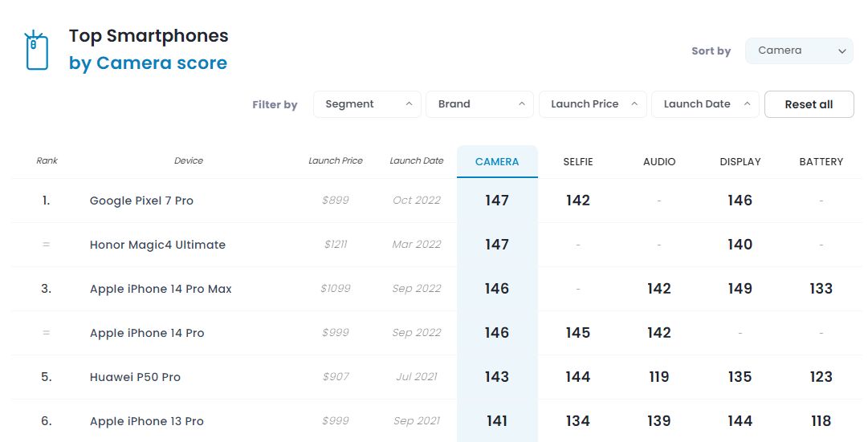Click Honor Magic4 Ultimate camera score 147
The width and height of the screenshot is (868, 442).
click(x=497, y=245)
